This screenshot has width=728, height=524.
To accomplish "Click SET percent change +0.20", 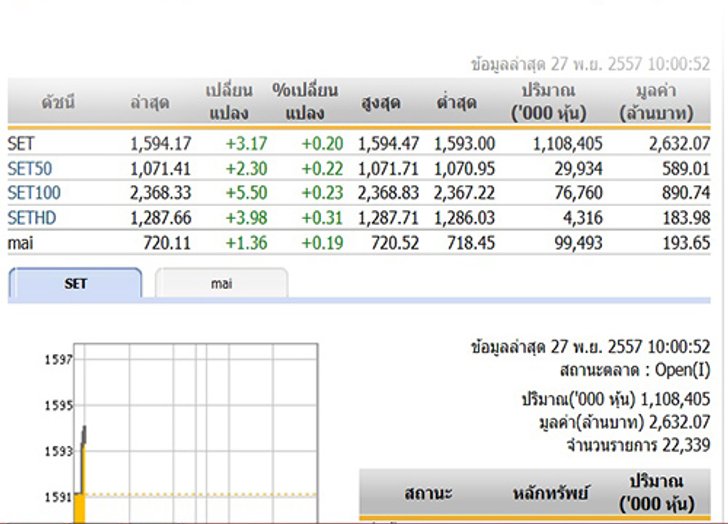I will [323, 143].
